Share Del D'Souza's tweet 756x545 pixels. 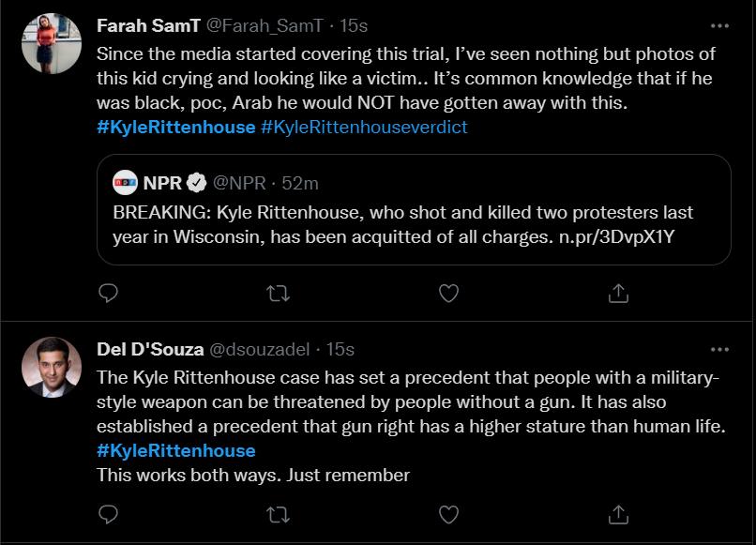click(x=618, y=513)
